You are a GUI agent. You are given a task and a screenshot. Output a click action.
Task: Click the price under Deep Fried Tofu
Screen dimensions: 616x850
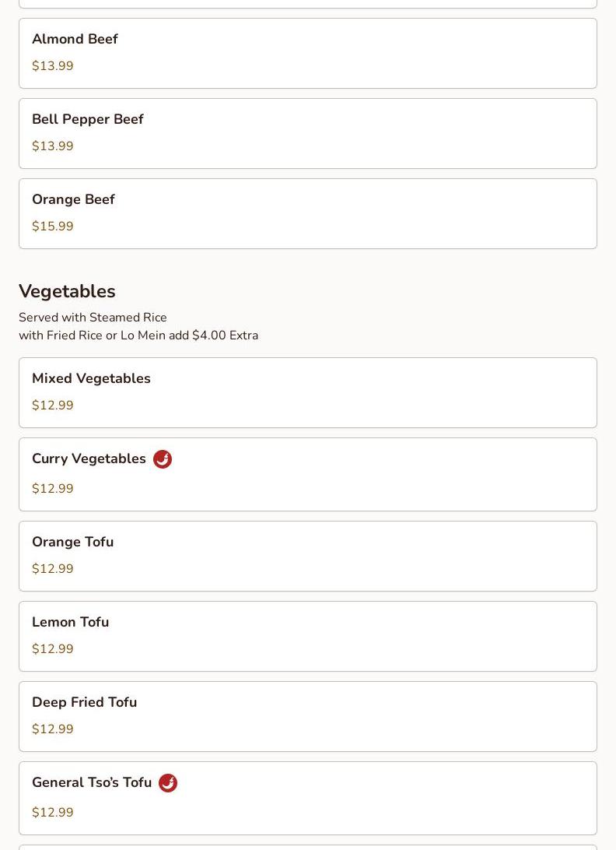[53, 729]
